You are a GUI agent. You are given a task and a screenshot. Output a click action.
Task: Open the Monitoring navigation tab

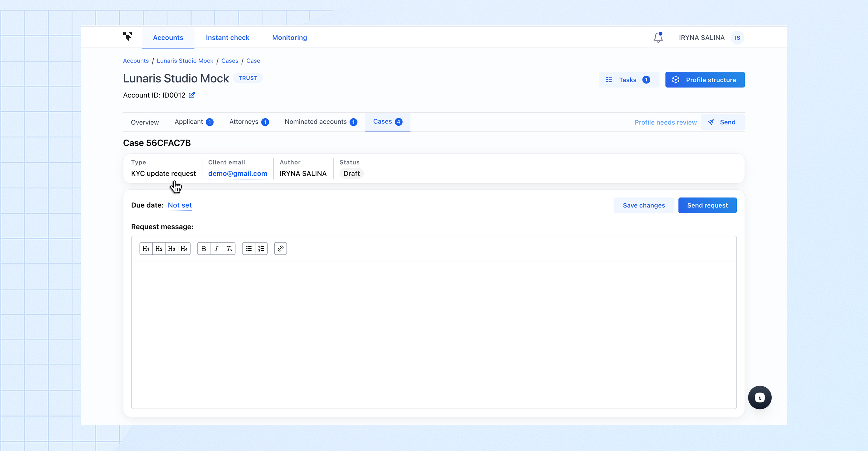pos(289,38)
